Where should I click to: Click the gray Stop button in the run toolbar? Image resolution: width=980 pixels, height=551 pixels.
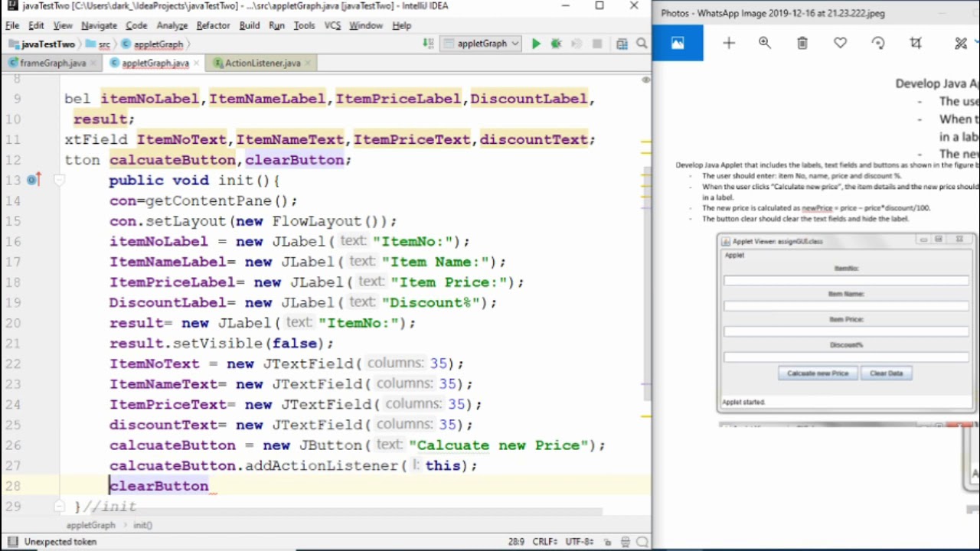(597, 44)
